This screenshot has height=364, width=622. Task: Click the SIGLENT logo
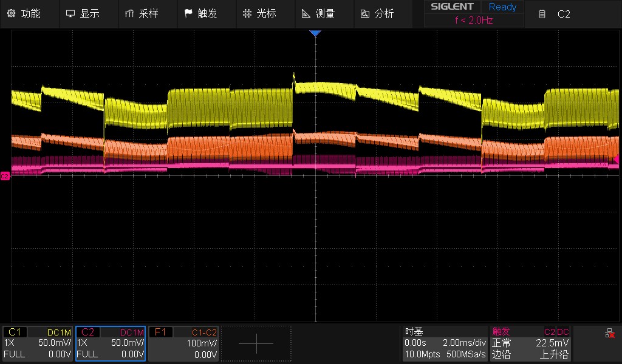453,7
